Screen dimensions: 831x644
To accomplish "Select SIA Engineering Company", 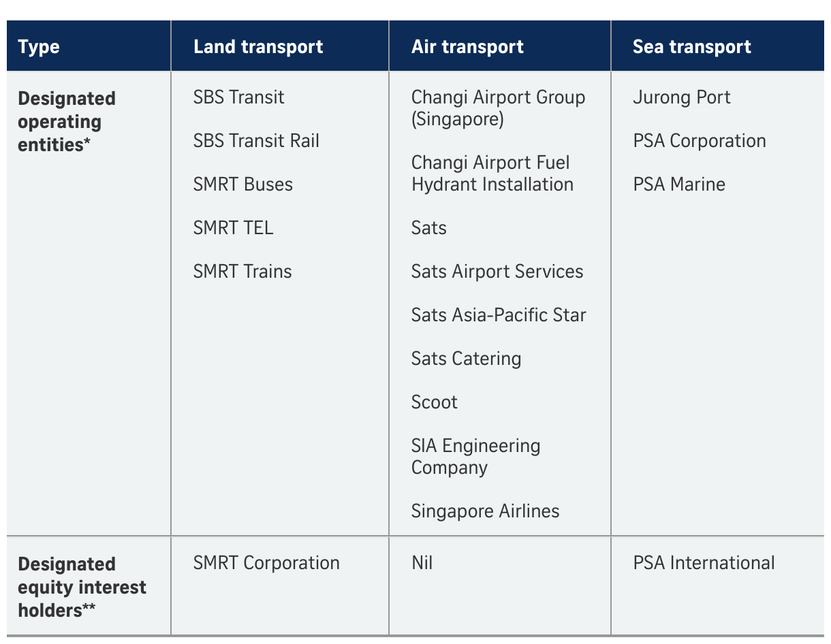I will (475, 457).
